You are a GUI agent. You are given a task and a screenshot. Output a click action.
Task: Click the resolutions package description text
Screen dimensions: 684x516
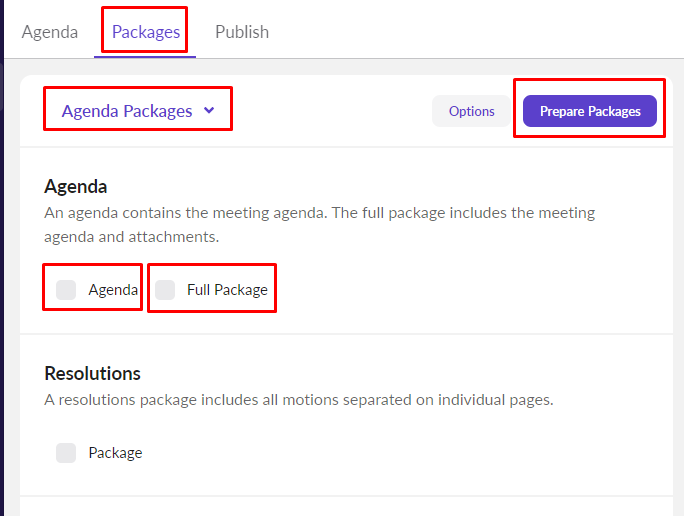(298, 400)
